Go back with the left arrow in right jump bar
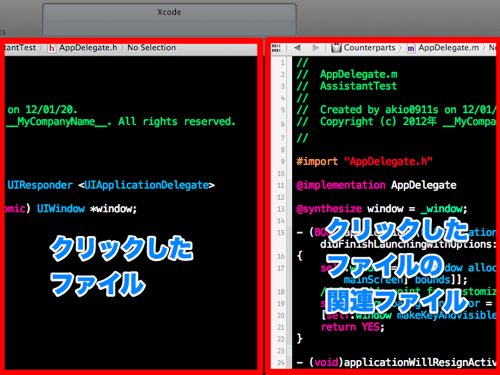 click(297, 48)
